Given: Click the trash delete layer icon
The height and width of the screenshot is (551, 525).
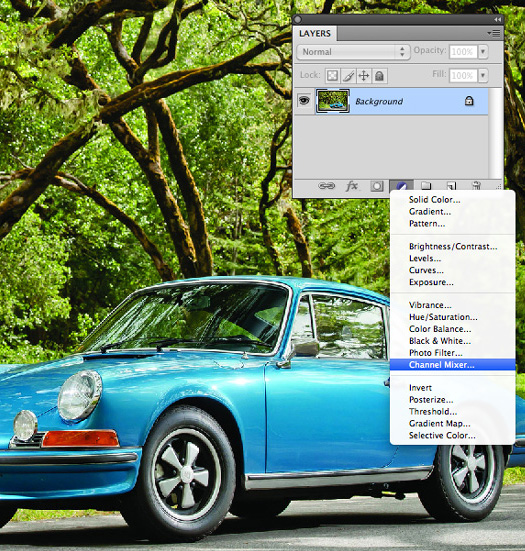Looking at the screenshot, I should tap(476, 185).
